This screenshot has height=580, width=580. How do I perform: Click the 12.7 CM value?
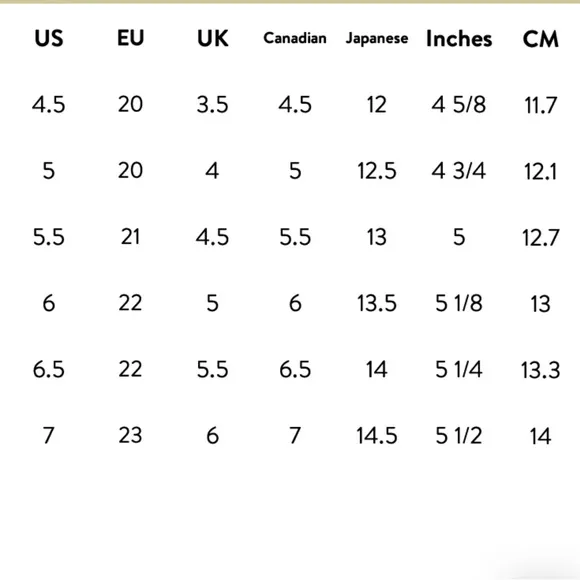coord(540,237)
